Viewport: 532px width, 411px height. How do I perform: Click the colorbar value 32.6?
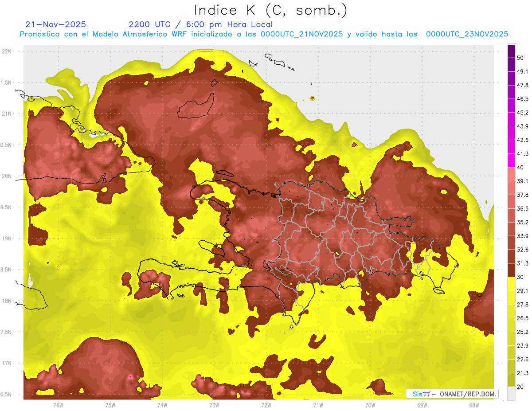click(x=523, y=250)
